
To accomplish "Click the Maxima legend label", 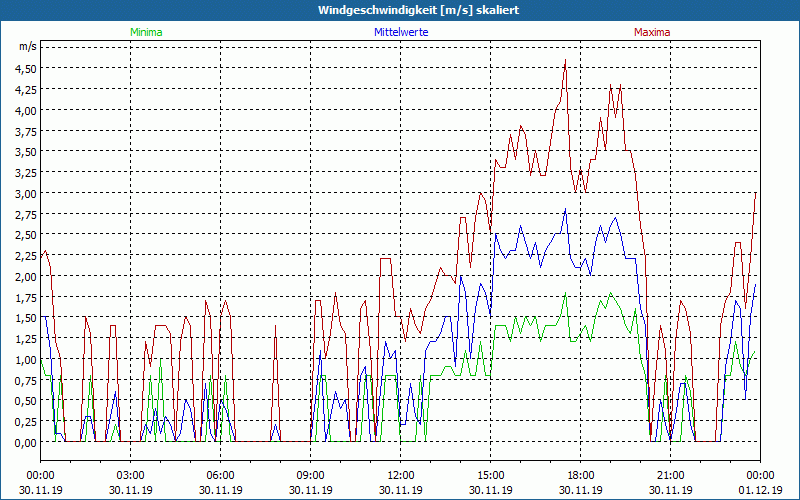I will click(652, 32).
